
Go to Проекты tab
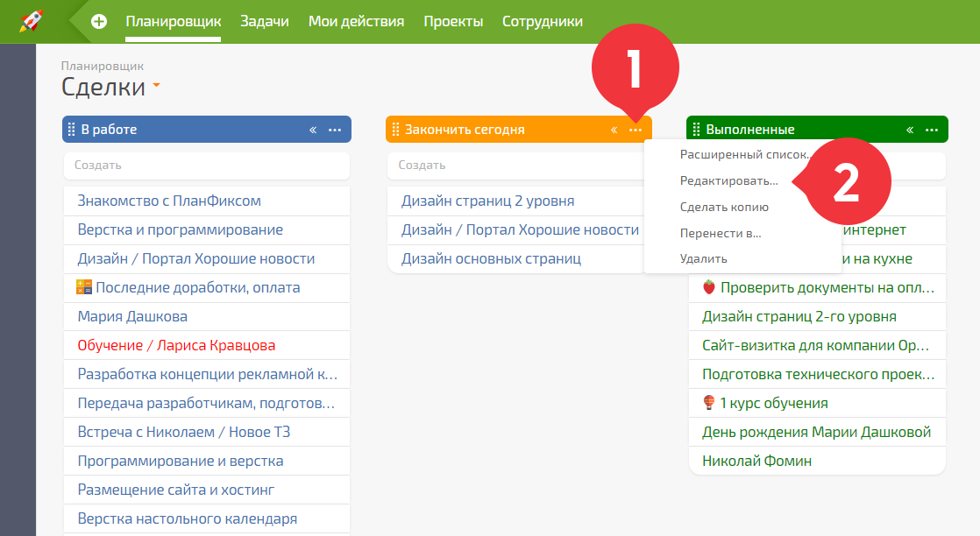(453, 21)
